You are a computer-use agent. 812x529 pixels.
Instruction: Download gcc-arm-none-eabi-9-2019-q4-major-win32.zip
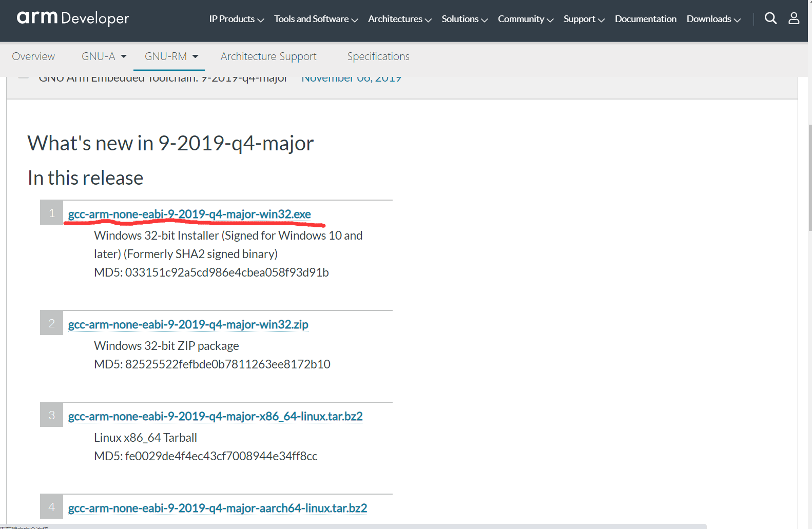tap(188, 324)
